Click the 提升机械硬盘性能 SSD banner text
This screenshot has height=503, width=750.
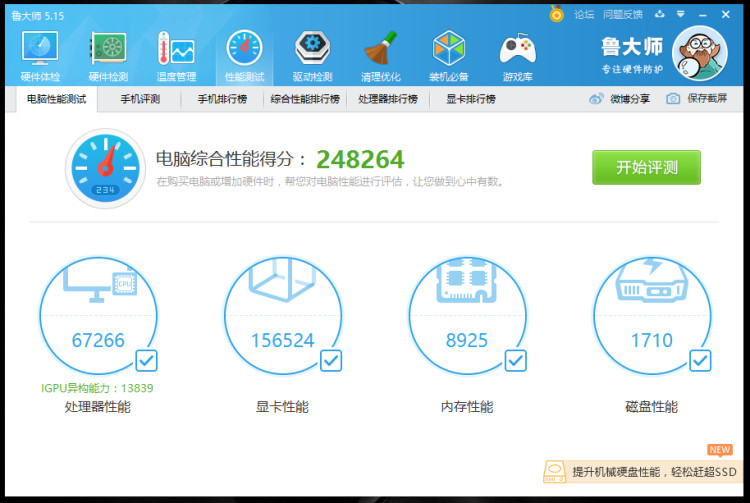[654, 472]
